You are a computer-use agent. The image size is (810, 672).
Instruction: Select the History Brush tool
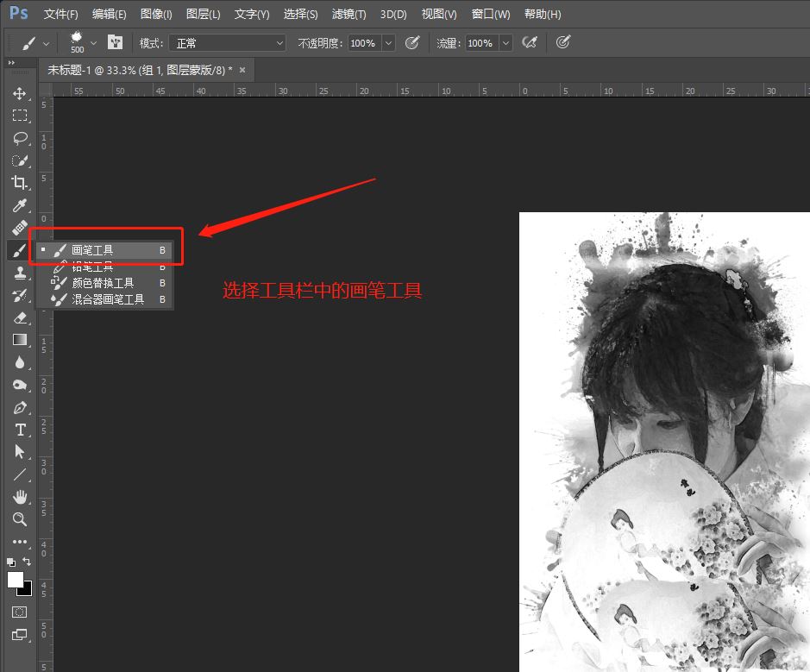point(20,295)
